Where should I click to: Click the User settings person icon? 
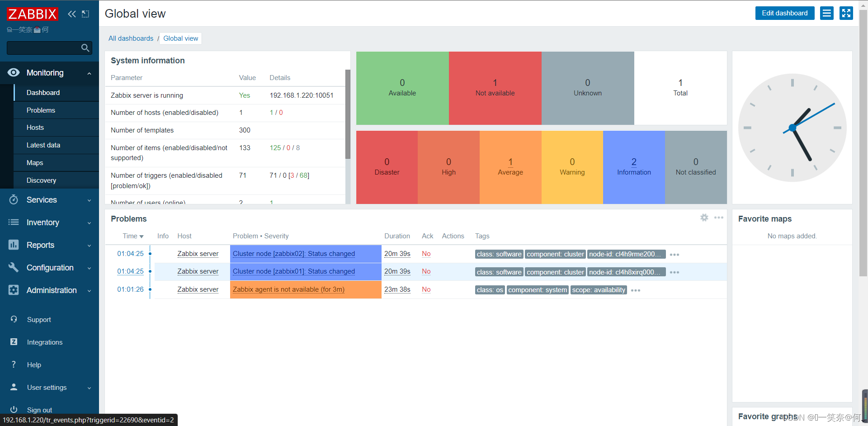14,387
